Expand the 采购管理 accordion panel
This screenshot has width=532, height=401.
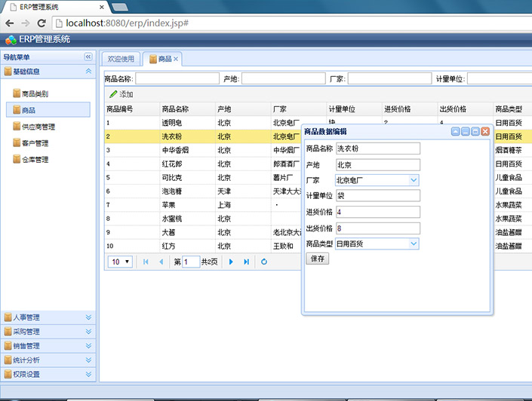pyautogui.click(x=48, y=332)
